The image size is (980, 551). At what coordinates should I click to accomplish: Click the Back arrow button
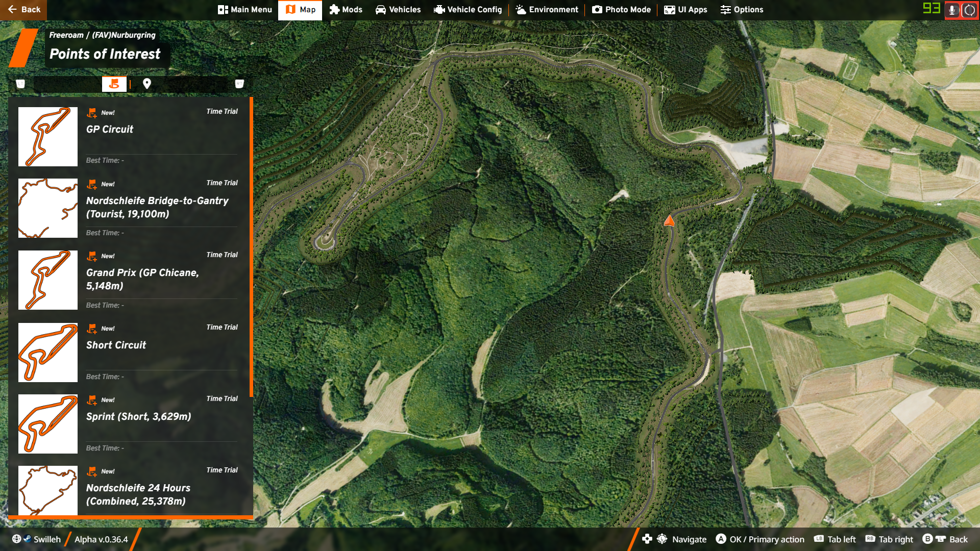point(23,10)
